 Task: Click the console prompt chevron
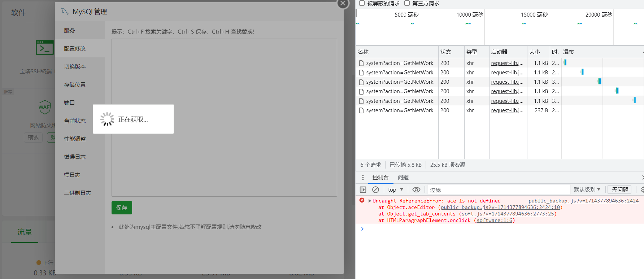point(362,229)
